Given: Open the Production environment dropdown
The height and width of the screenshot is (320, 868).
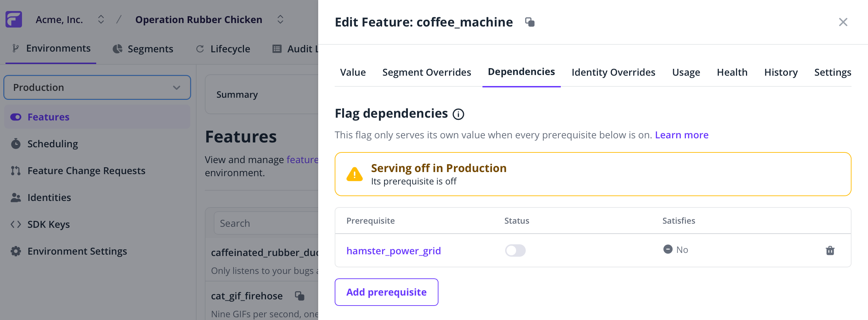Looking at the screenshot, I should point(97,87).
